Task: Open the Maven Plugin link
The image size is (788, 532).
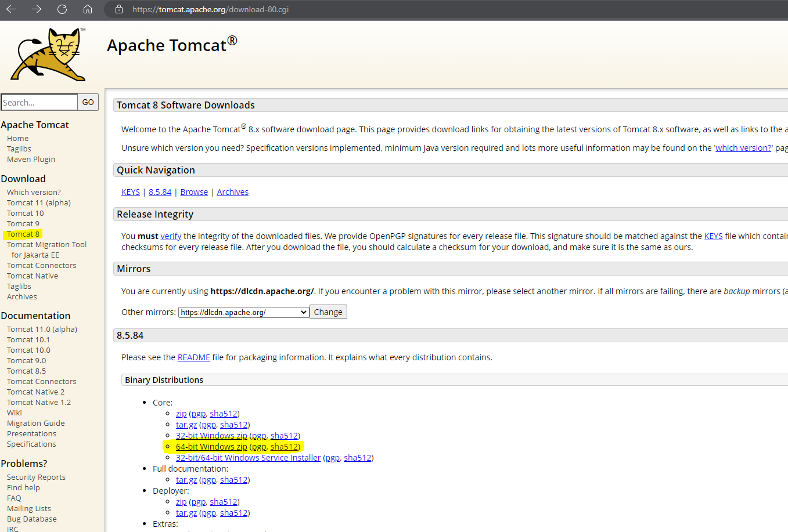Action: point(31,159)
